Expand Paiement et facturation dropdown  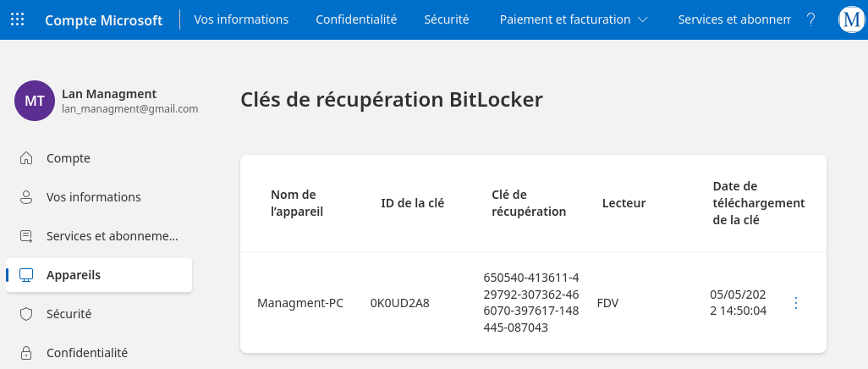[x=574, y=19]
